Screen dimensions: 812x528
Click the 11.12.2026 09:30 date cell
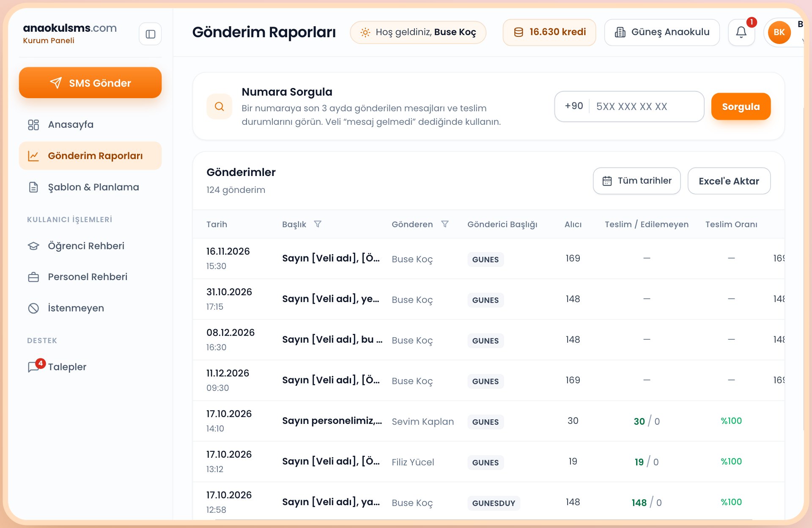coord(228,380)
